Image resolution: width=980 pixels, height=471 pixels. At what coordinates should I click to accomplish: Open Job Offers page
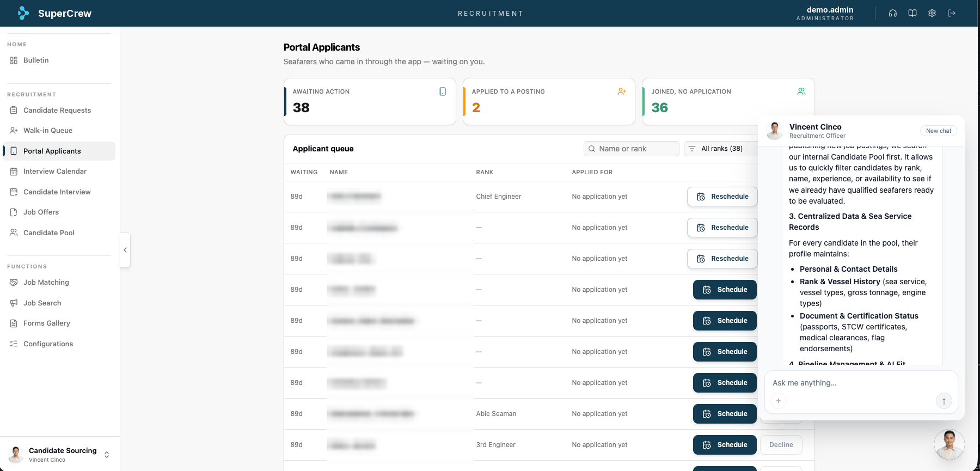[59, 212]
